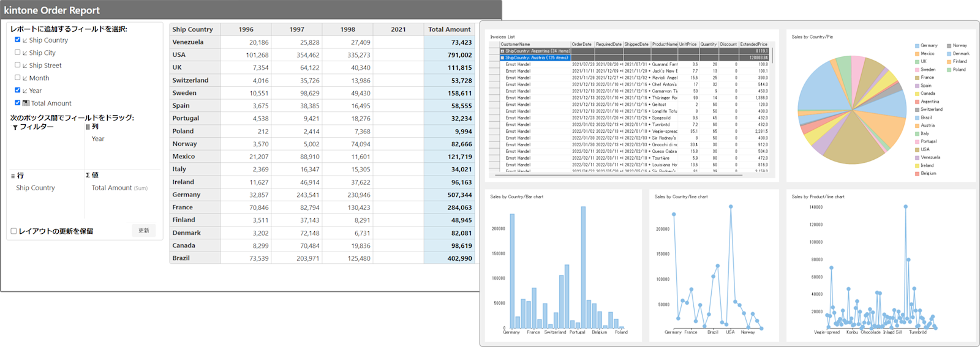Image resolution: width=980 pixels, height=347 pixels.
Task: Click cell 243,541 in Germany row
Action: (297, 195)
